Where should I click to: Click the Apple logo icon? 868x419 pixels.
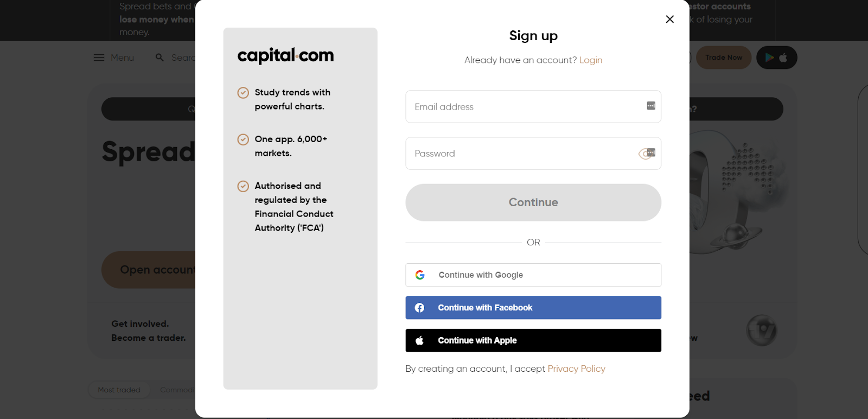[419, 340]
